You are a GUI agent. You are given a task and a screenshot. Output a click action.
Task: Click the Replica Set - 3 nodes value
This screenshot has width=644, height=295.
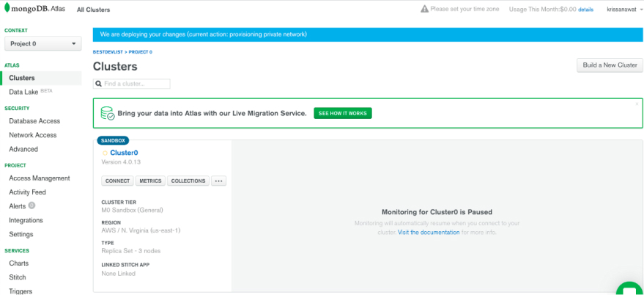(131, 251)
